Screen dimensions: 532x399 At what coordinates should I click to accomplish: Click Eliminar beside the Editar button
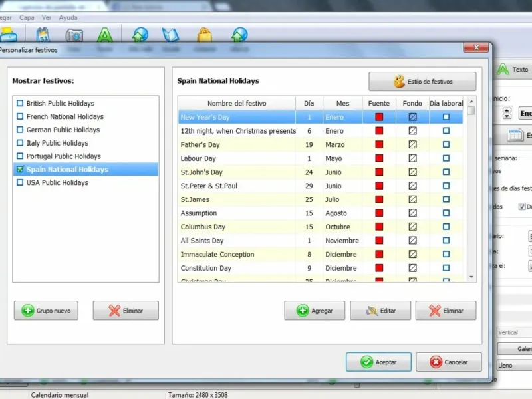click(446, 310)
